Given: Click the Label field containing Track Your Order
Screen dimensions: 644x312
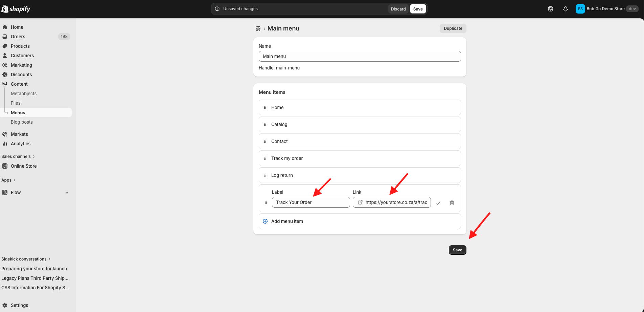Looking at the screenshot, I should (x=310, y=202).
